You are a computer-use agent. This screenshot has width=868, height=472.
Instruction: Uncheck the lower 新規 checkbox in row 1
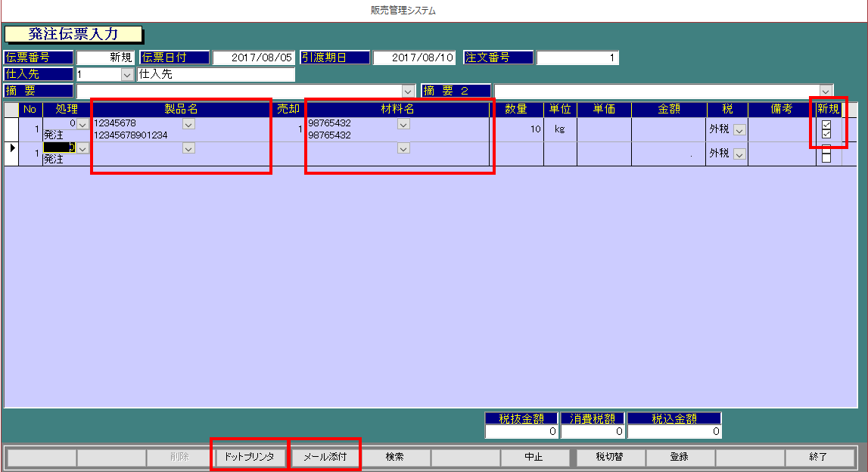[826, 134]
